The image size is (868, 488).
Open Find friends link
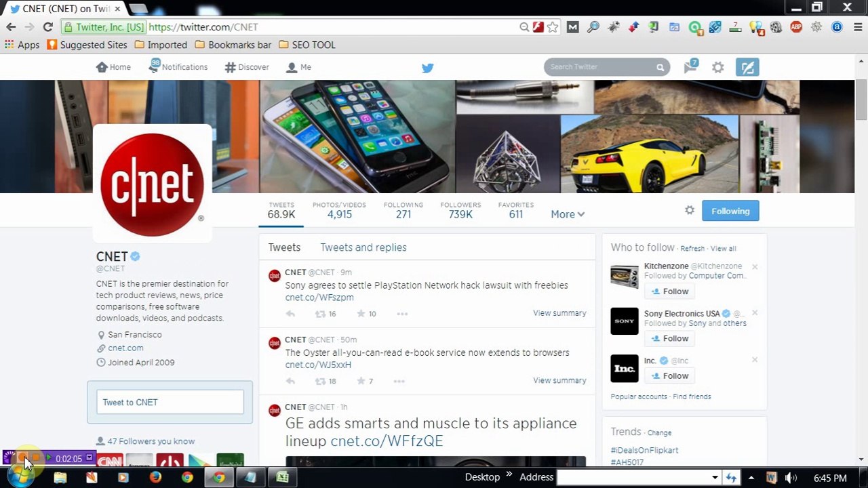[x=692, y=396]
